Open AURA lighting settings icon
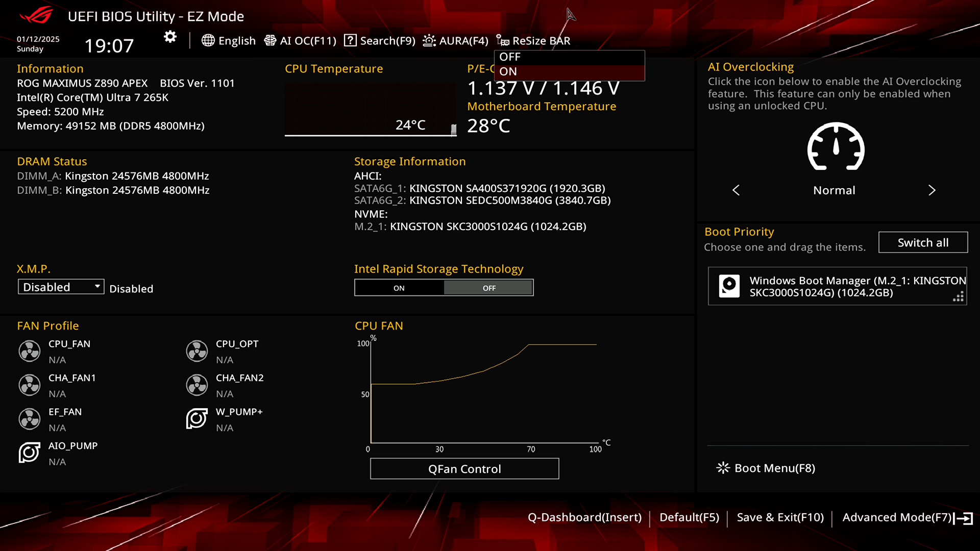This screenshot has width=980, height=551. tap(429, 40)
